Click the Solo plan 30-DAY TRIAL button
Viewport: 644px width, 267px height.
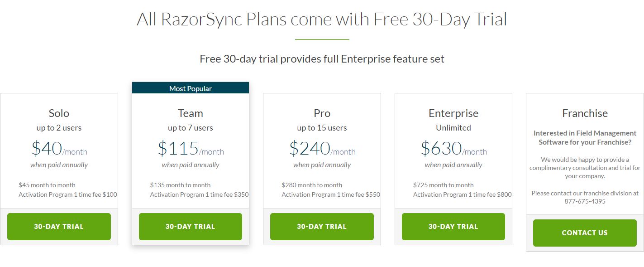pyautogui.click(x=59, y=226)
